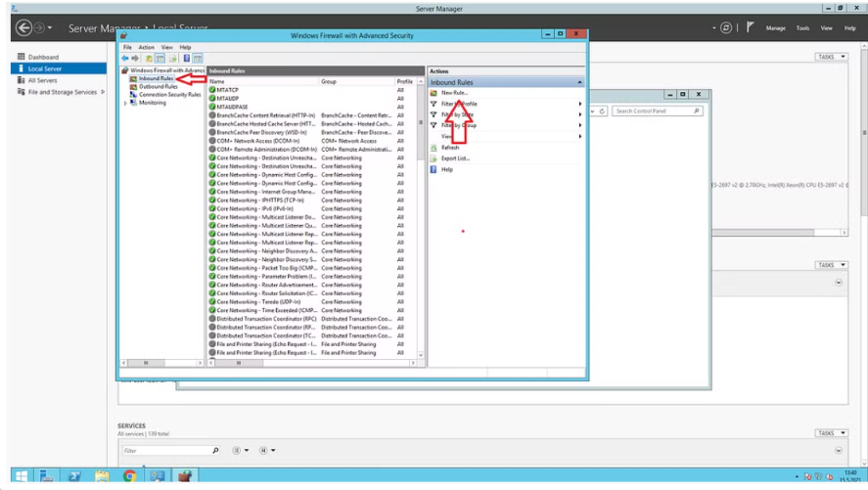Select the MTAUDPASE inbound rule
Viewport: 868px width, 490px height.
(233, 107)
